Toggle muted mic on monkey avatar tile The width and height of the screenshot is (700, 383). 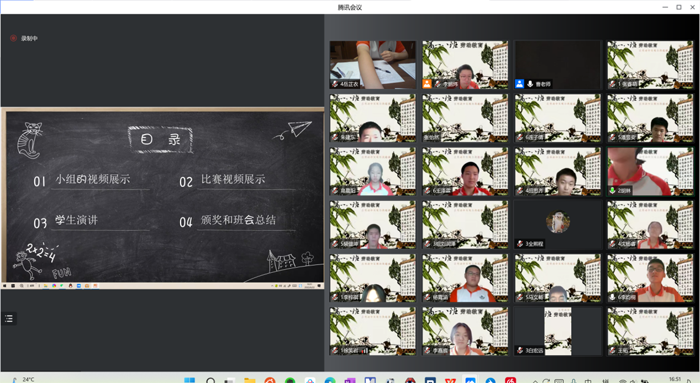click(x=520, y=244)
